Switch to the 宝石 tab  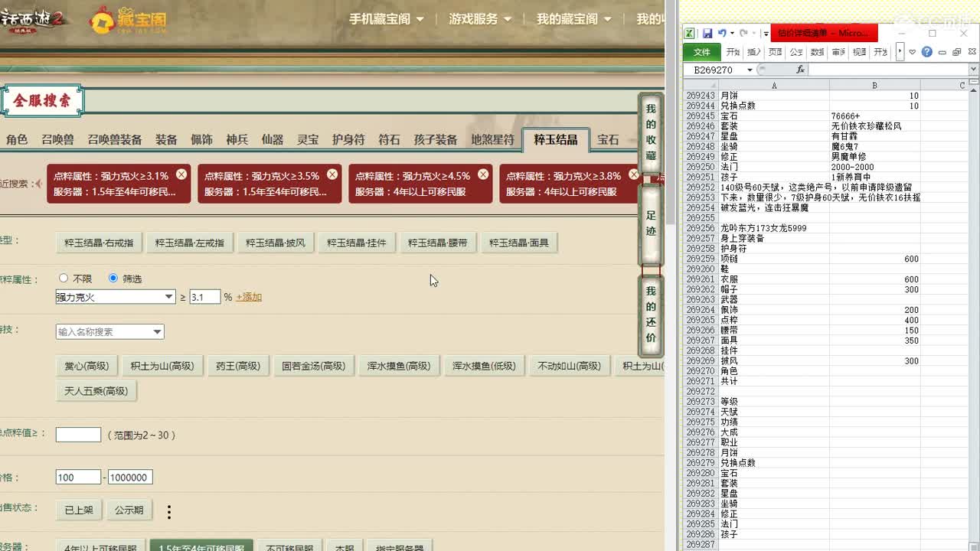[609, 139]
